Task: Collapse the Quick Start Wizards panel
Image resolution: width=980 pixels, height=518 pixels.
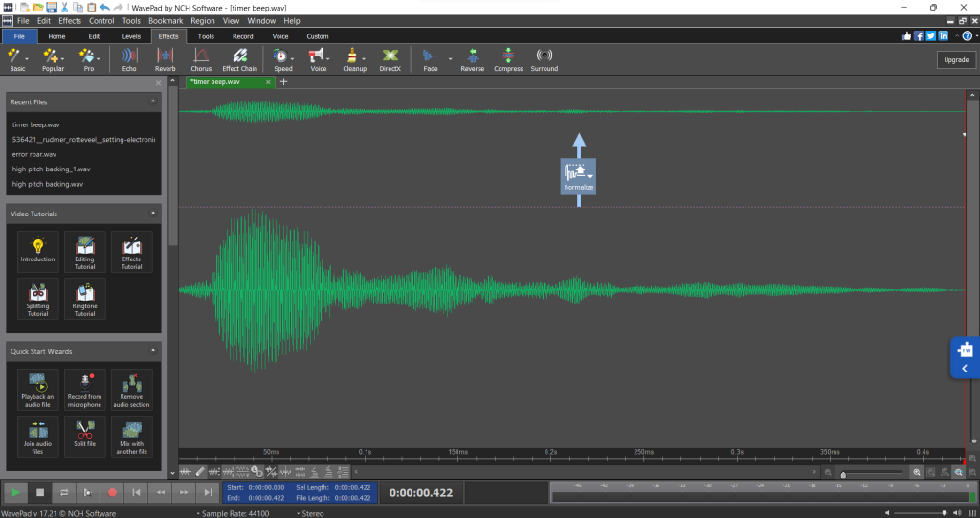Action: [x=153, y=350]
